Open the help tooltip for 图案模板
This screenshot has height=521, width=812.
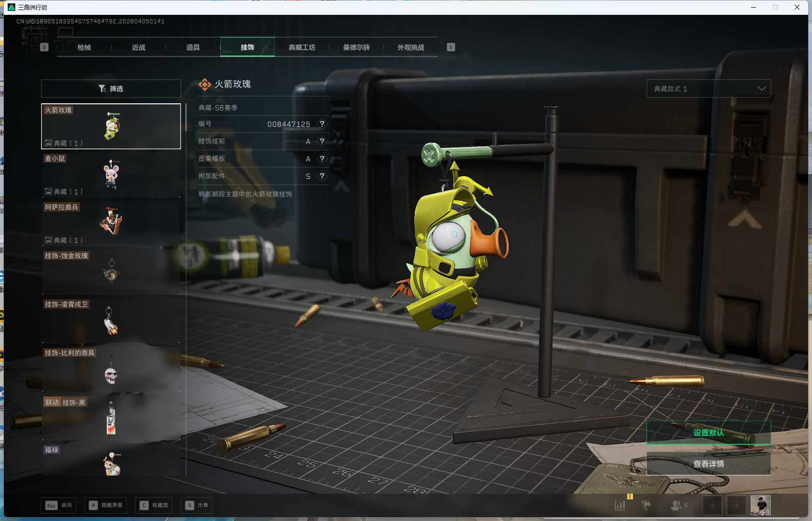click(x=322, y=159)
